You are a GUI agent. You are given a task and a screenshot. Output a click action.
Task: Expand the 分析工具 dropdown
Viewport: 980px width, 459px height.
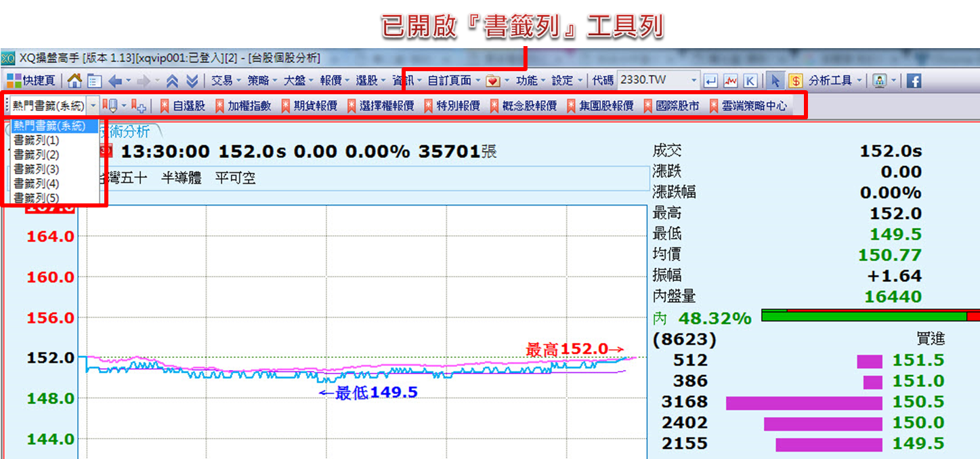coord(835,81)
